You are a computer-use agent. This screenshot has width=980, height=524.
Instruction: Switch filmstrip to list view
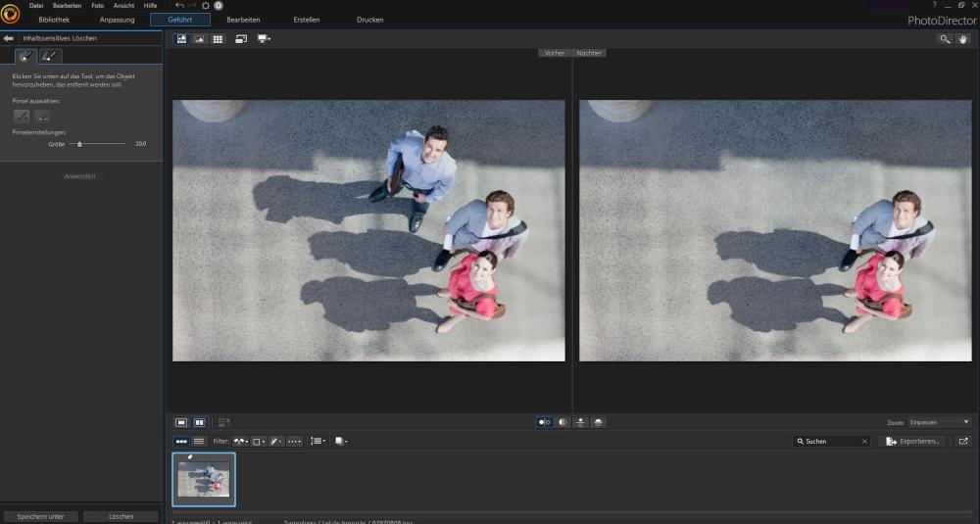199,442
